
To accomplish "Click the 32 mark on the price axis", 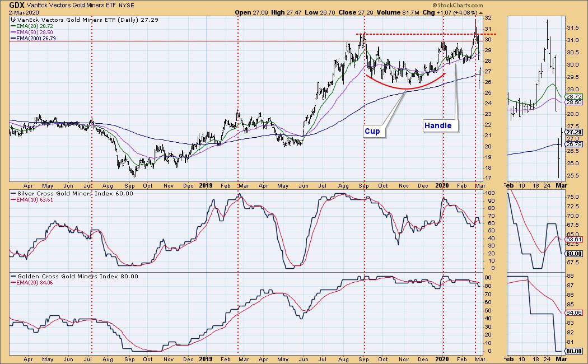I will click(x=488, y=18).
